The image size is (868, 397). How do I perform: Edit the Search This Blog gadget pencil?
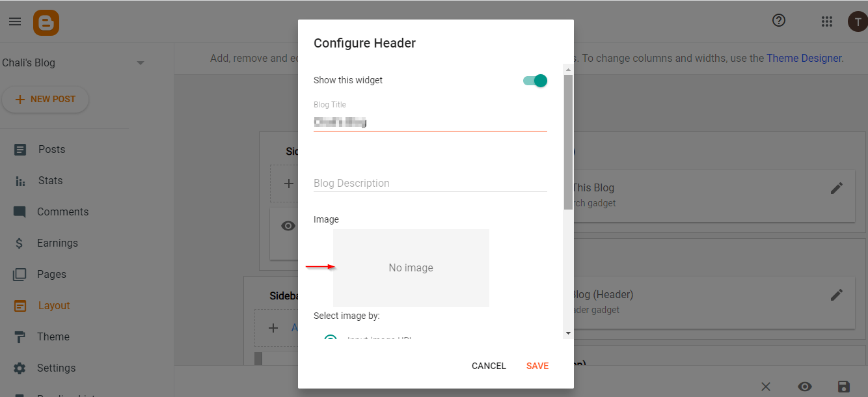(837, 188)
